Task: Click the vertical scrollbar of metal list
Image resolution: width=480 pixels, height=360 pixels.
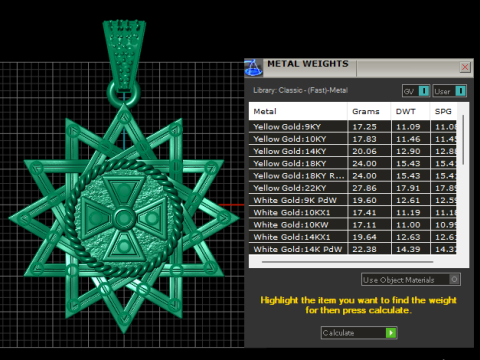Action: (463, 139)
